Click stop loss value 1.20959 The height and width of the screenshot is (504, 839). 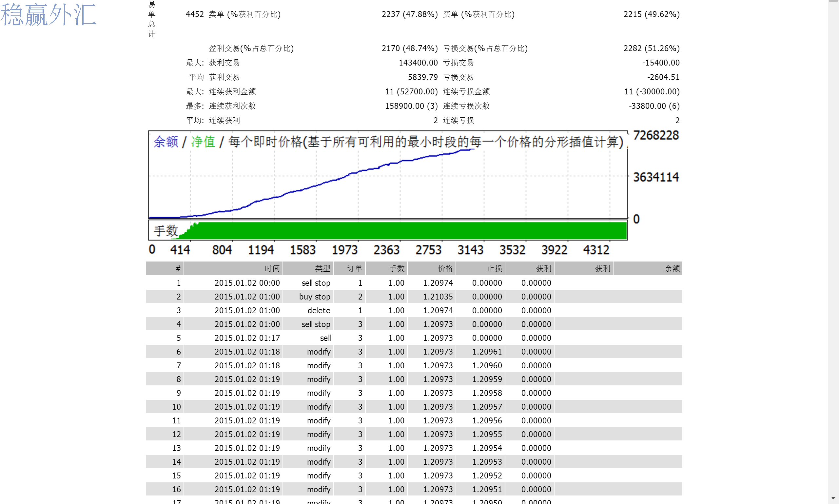point(487,379)
